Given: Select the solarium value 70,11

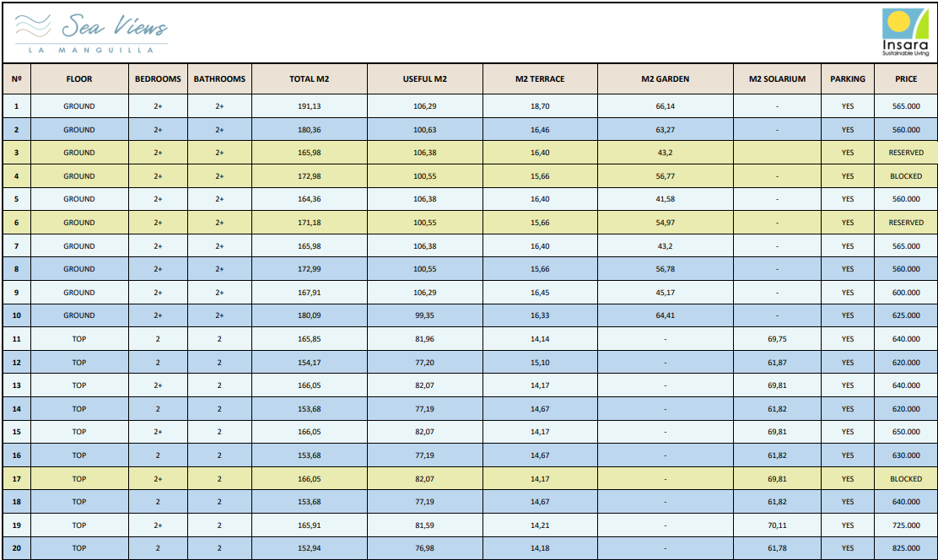Looking at the screenshot, I should tap(777, 525).
